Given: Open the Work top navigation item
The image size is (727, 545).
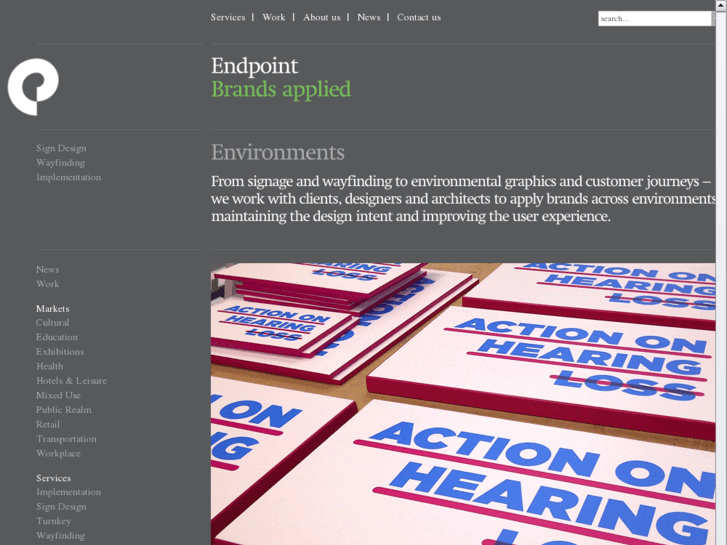Looking at the screenshot, I should [x=274, y=17].
